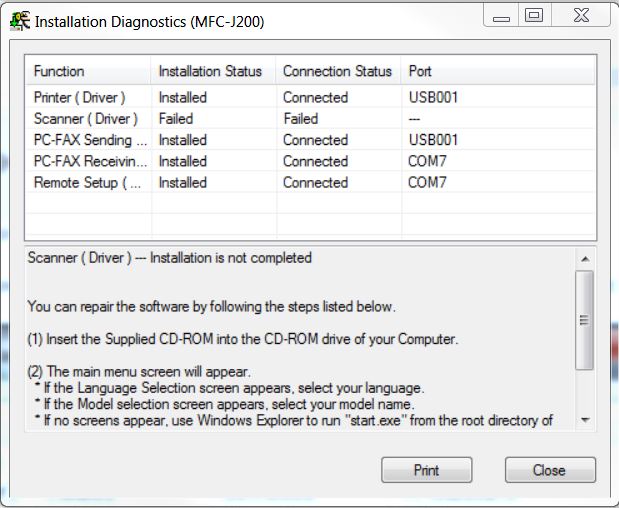619x508 pixels.
Task: Minimize the Installation Diagnostics window
Action: (x=501, y=16)
